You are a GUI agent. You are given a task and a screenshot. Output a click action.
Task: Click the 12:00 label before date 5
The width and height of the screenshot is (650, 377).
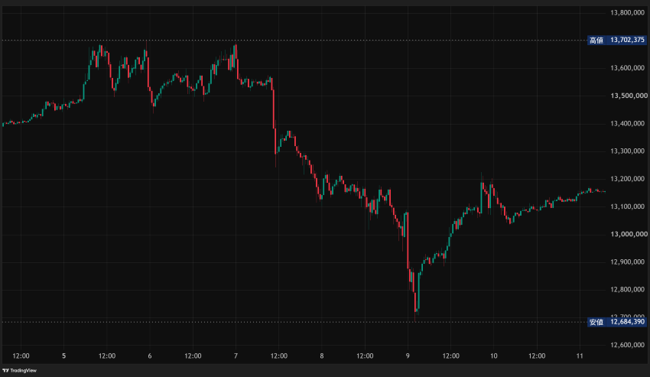coord(21,356)
